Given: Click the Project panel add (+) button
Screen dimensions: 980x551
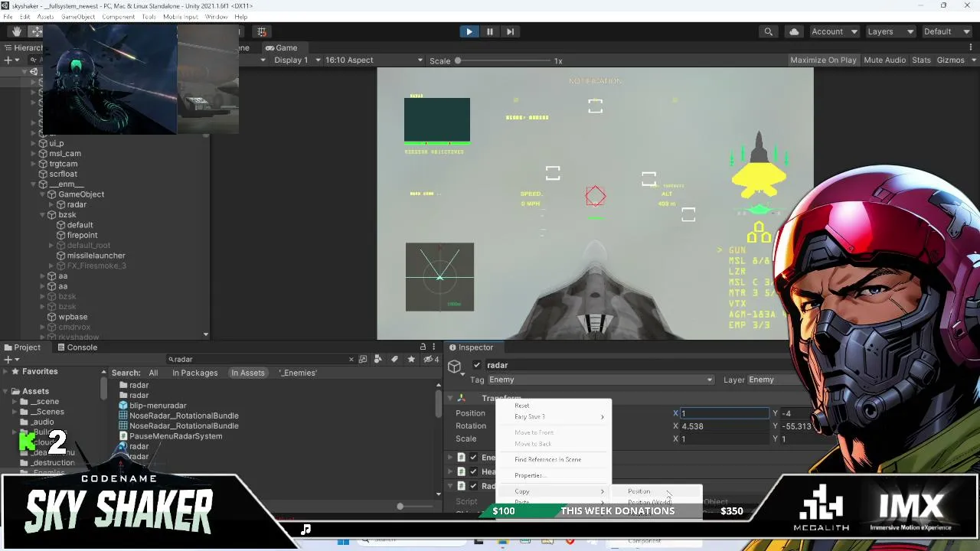Looking at the screenshot, I should click(9, 360).
